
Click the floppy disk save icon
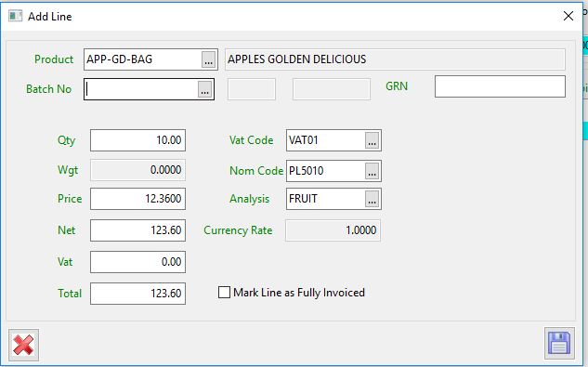click(559, 343)
